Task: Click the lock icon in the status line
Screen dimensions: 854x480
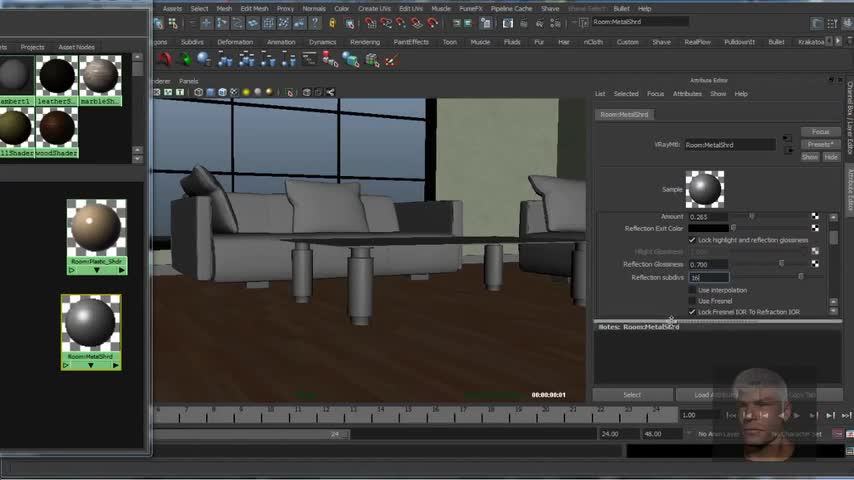Action: (332, 23)
